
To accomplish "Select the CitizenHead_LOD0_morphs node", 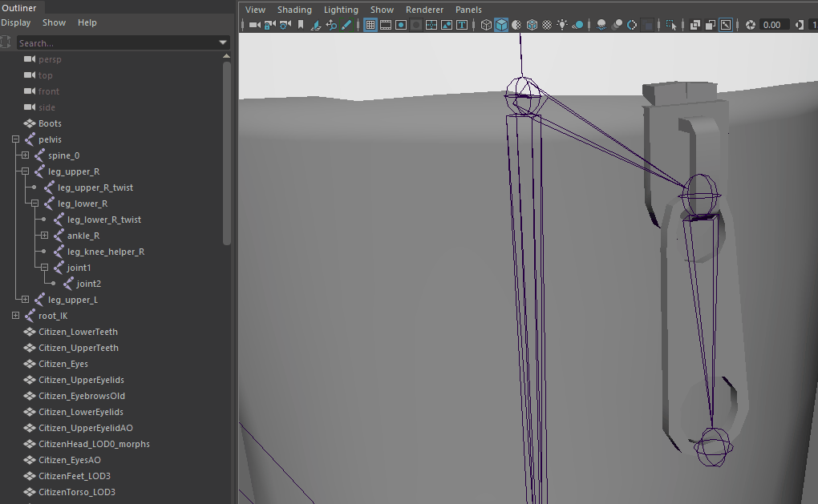I will pos(94,444).
